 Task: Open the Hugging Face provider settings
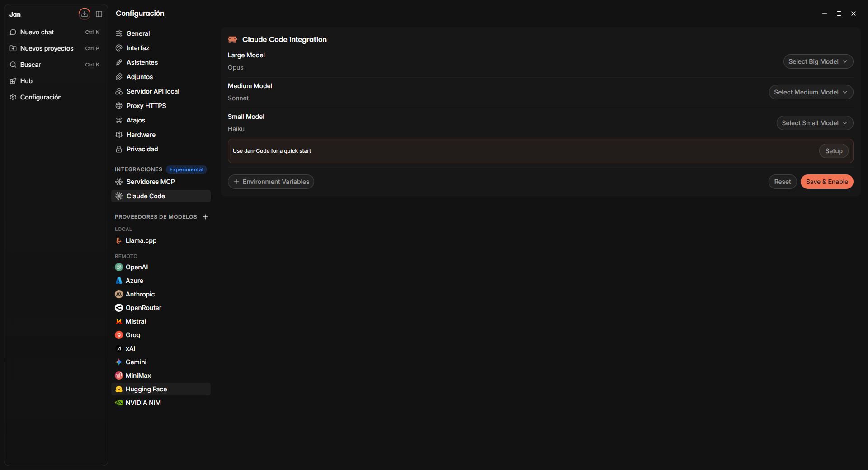[x=161, y=389]
